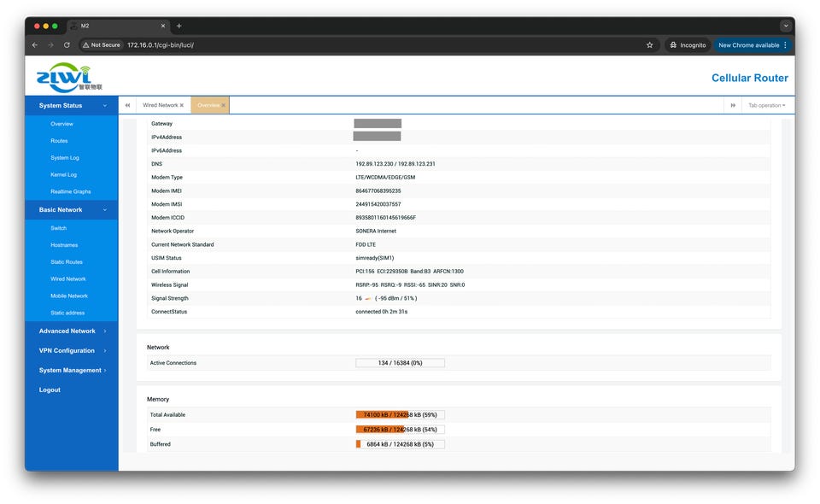Screen dimensions: 820x504
Task: Open the tab search chevron in title bar
Action: pyautogui.click(x=786, y=26)
